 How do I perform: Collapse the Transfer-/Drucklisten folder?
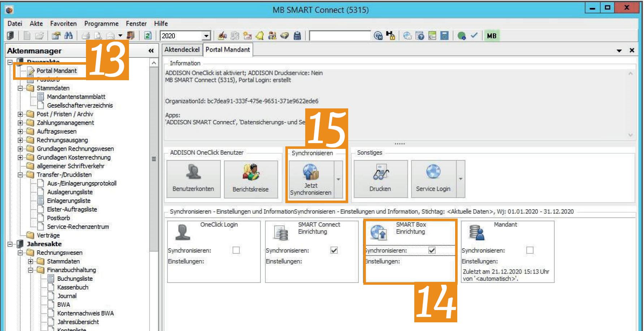pos(20,175)
